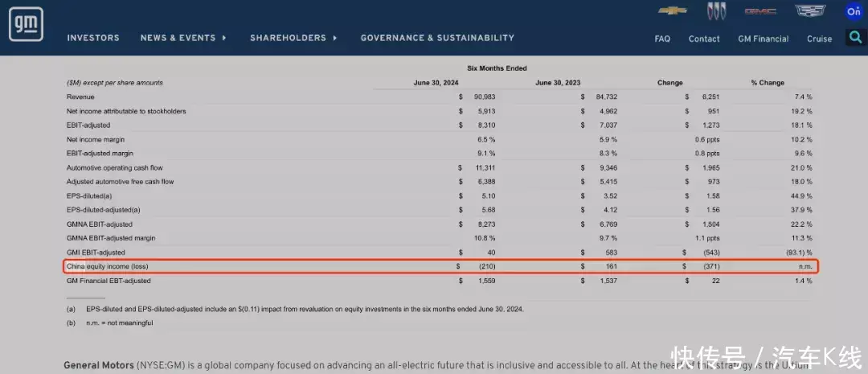Click the Revenue row label in the table
The height and width of the screenshot is (374, 868).
click(x=80, y=97)
